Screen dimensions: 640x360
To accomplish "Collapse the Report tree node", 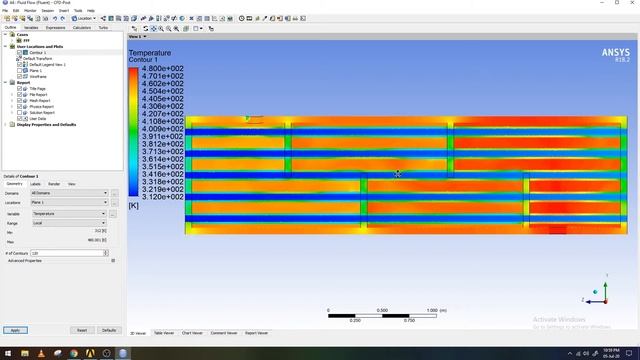I will pos(5,82).
